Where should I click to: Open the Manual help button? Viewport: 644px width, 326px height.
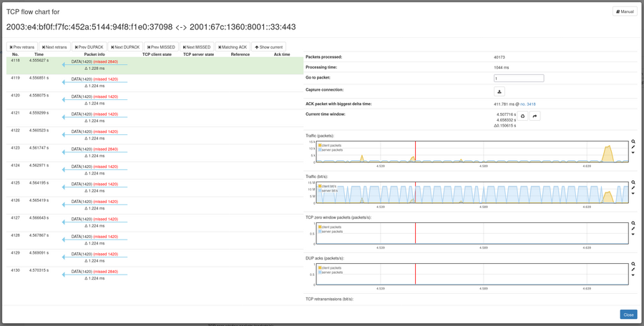(x=624, y=11)
